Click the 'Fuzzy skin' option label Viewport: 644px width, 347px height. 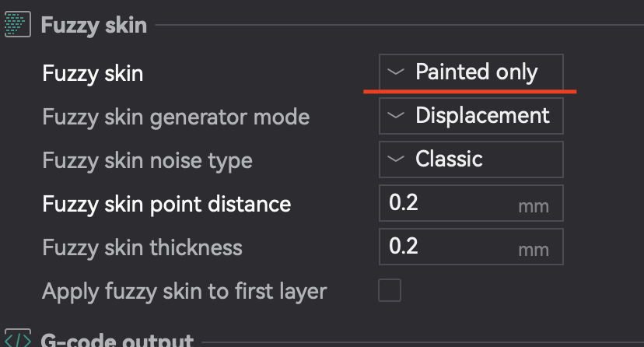click(93, 74)
